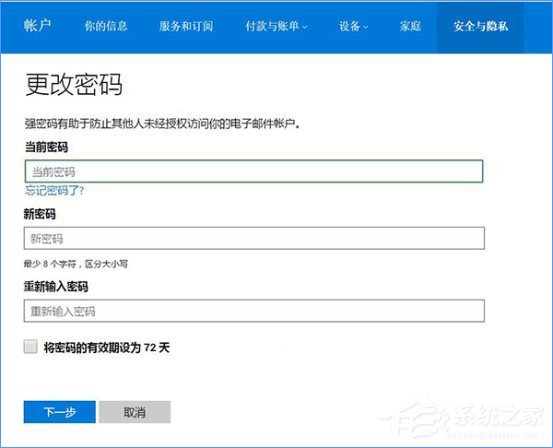Expand 付款与账单 dropdown menu
This screenshot has height=448, width=553.
point(276,26)
